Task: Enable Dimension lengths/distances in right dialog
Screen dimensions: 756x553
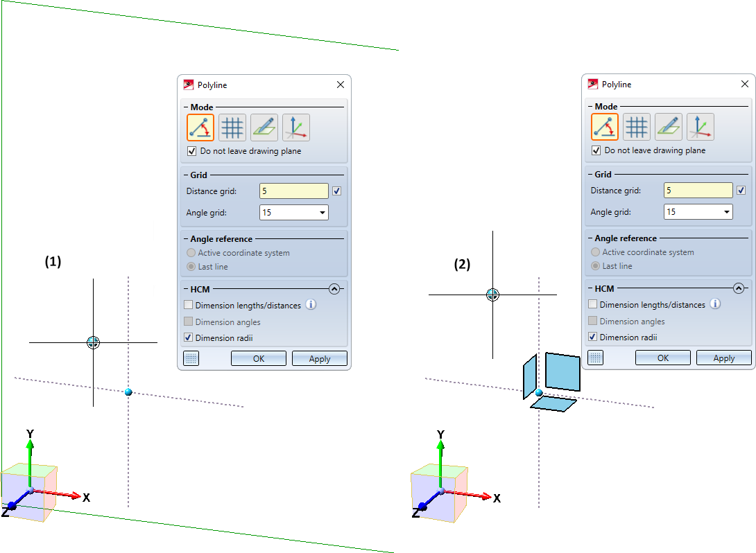Action: point(593,304)
